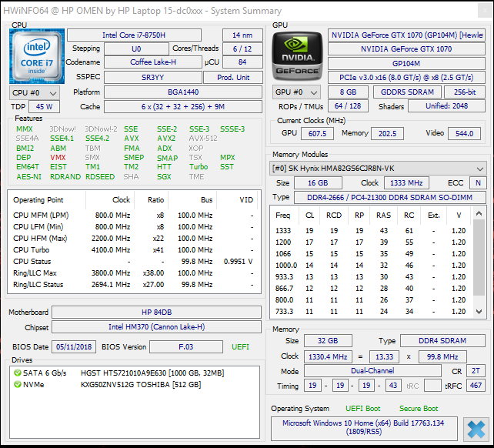The image size is (494, 448).
Task: Click the 0.9951 V VID value
Action: [239, 262]
